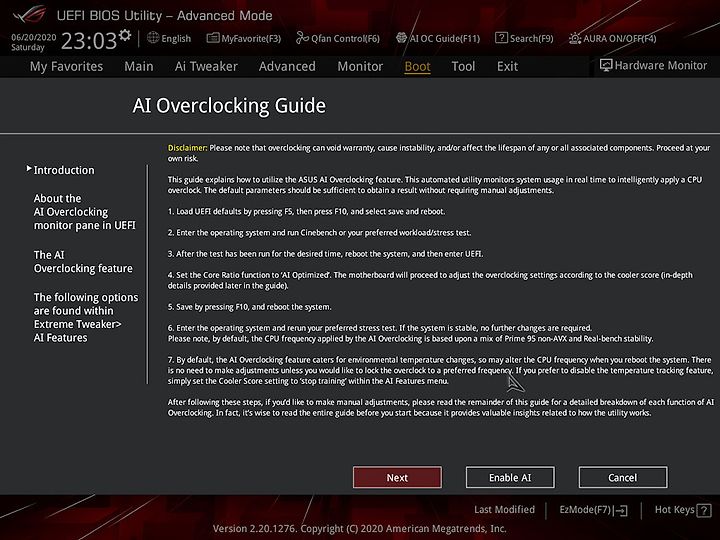Click the Hardware Monitor display icon
Screen dimensions: 720x540
pos(606,65)
